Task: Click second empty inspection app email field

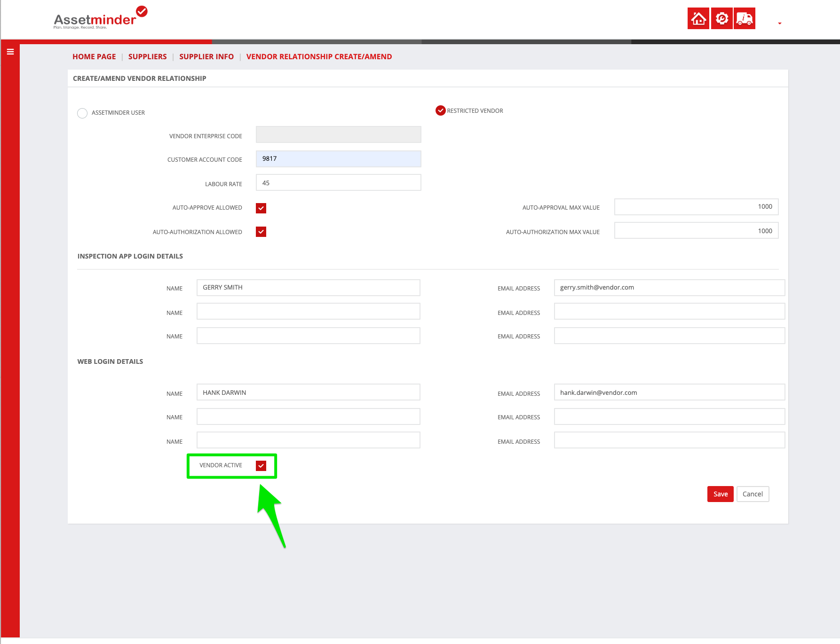Action: point(669,311)
